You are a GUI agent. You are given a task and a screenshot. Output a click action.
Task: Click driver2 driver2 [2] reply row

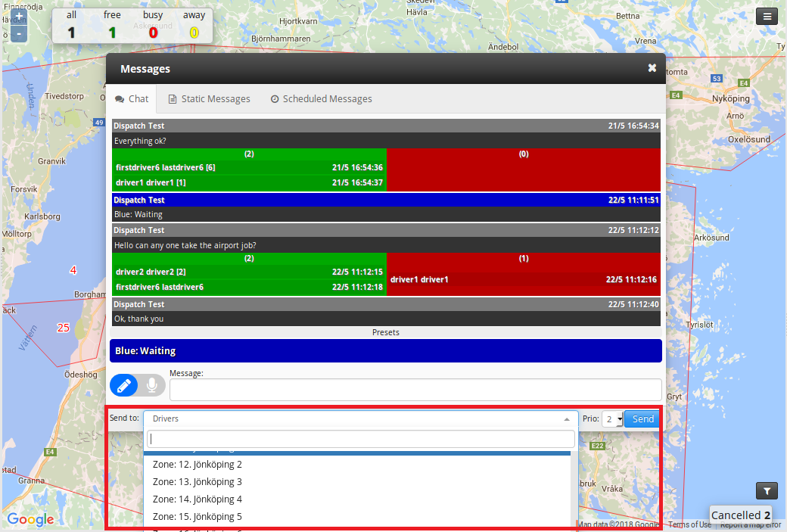pyautogui.click(x=249, y=272)
